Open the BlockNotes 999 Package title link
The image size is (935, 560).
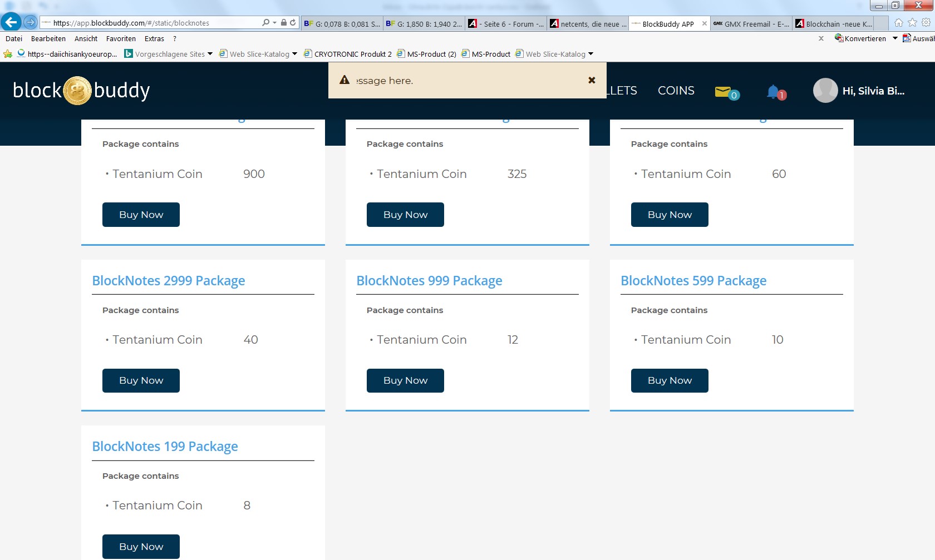click(429, 281)
